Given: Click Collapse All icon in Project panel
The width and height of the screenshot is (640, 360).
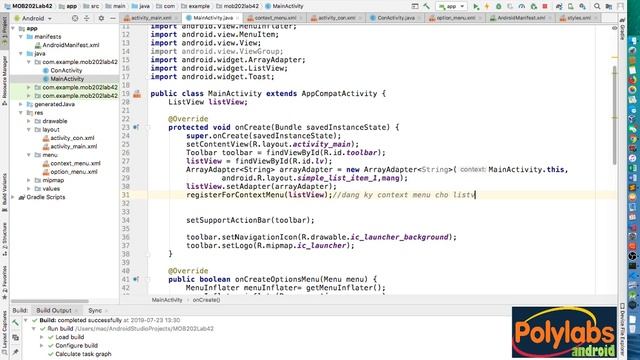Looking at the screenshot, I should [x=87, y=18].
